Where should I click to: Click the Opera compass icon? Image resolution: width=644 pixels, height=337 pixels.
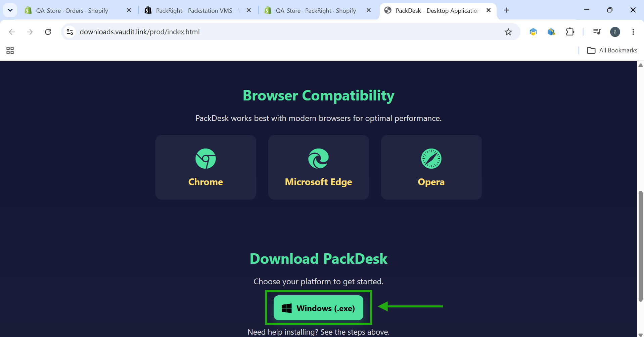click(x=431, y=159)
